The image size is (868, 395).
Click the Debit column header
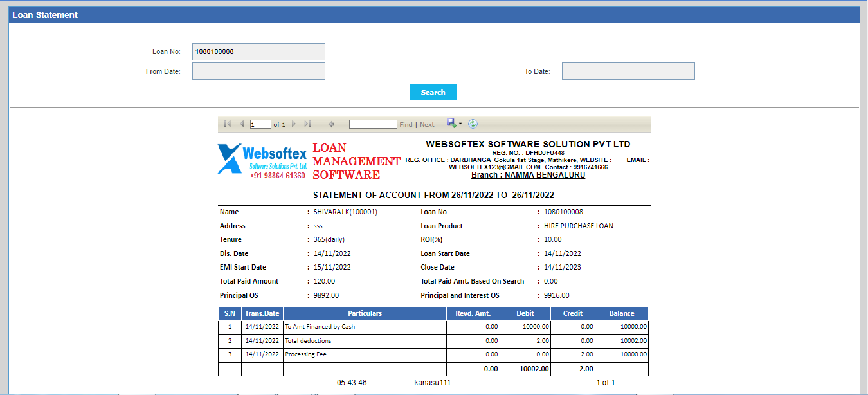point(525,313)
